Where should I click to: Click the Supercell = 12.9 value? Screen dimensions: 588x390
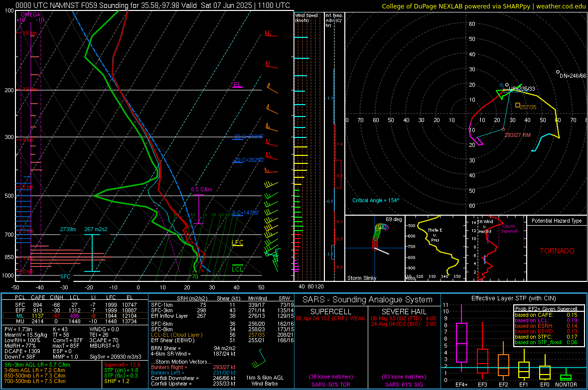coord(122,365)
